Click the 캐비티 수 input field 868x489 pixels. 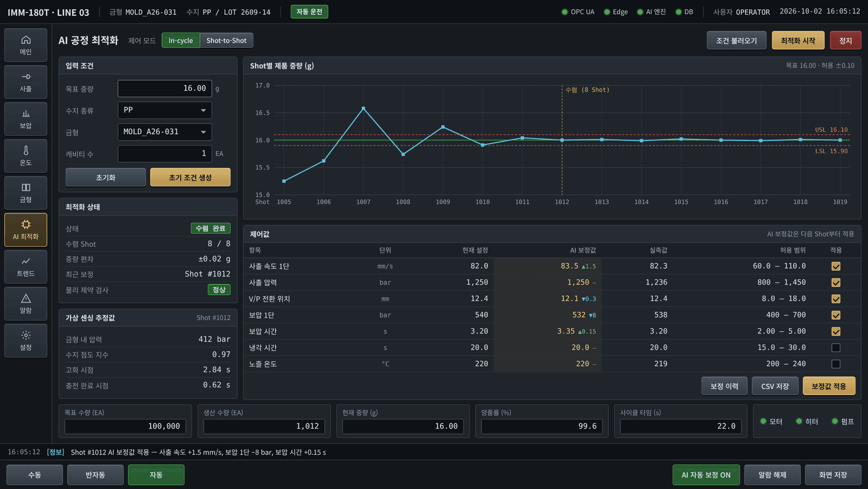165,154
